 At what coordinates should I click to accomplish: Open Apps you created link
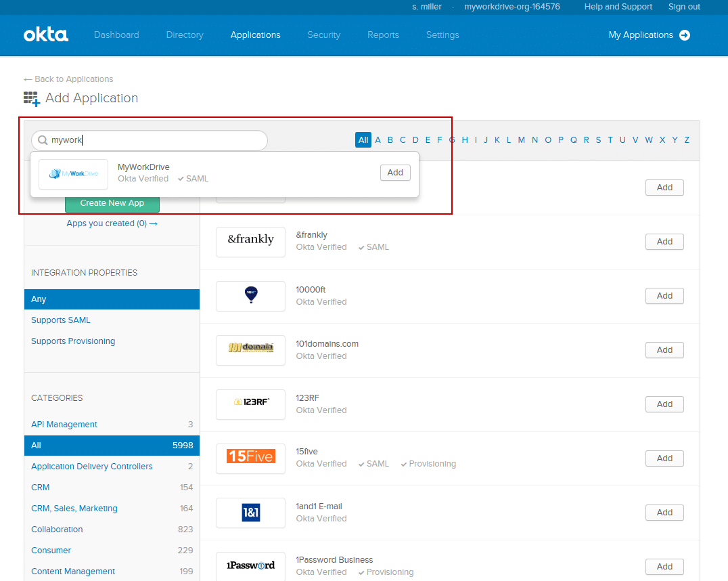[x=112, y=223]
